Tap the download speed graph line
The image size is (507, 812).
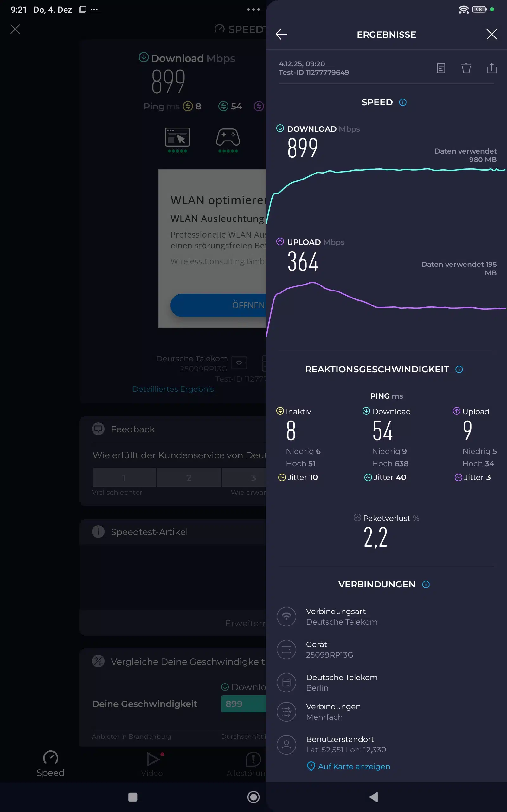[386, 169]
